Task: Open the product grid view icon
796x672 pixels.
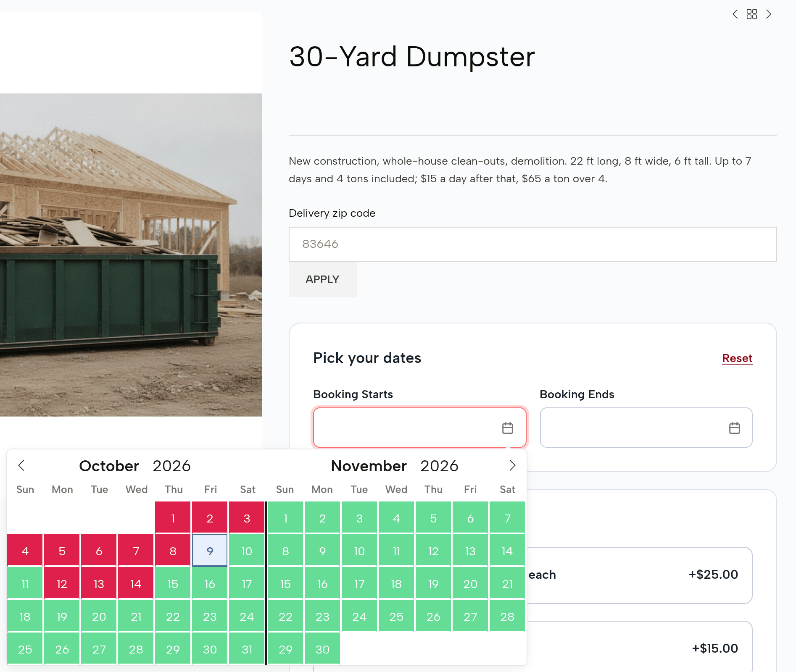Action: click(752, 14)
